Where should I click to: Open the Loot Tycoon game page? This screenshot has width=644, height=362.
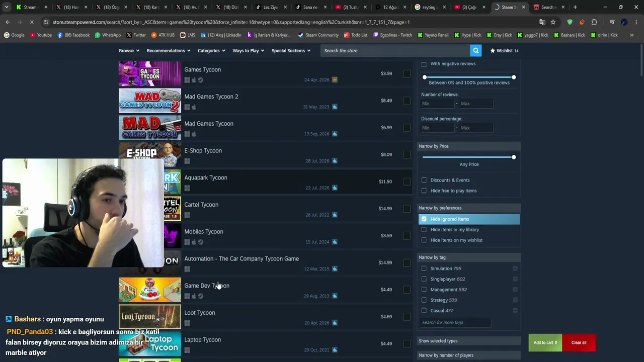(x=265, y=317)
